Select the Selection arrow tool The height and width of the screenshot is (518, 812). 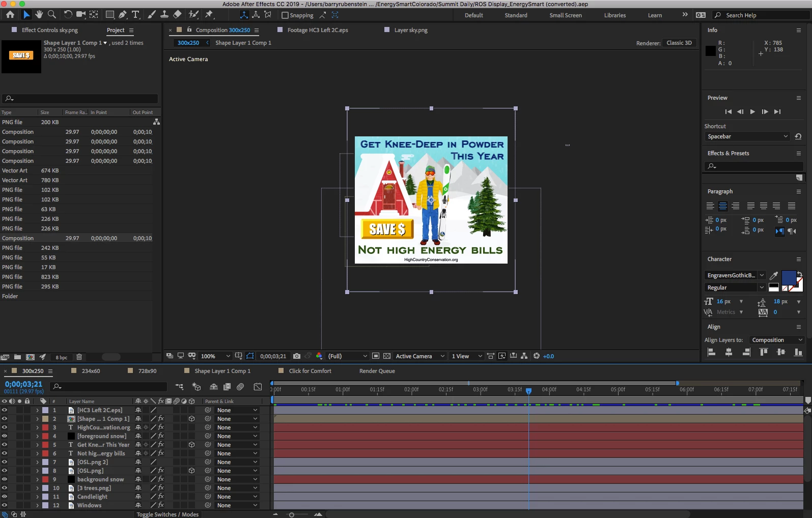coord(26,15)
